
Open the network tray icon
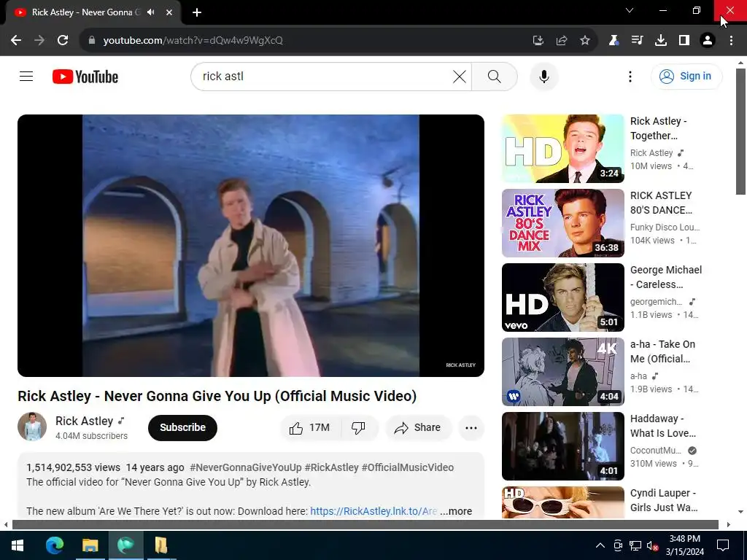pos(635,545)
